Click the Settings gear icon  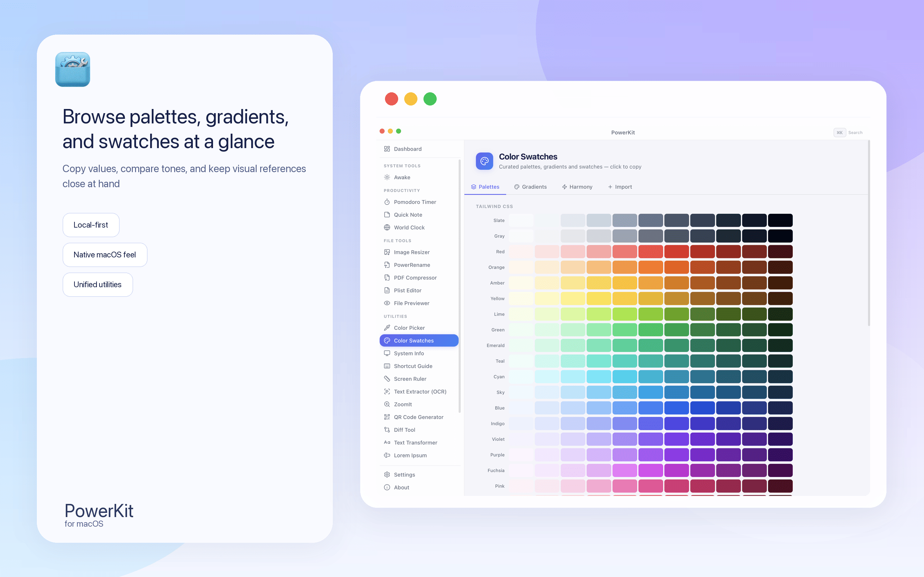coord(387,475)
